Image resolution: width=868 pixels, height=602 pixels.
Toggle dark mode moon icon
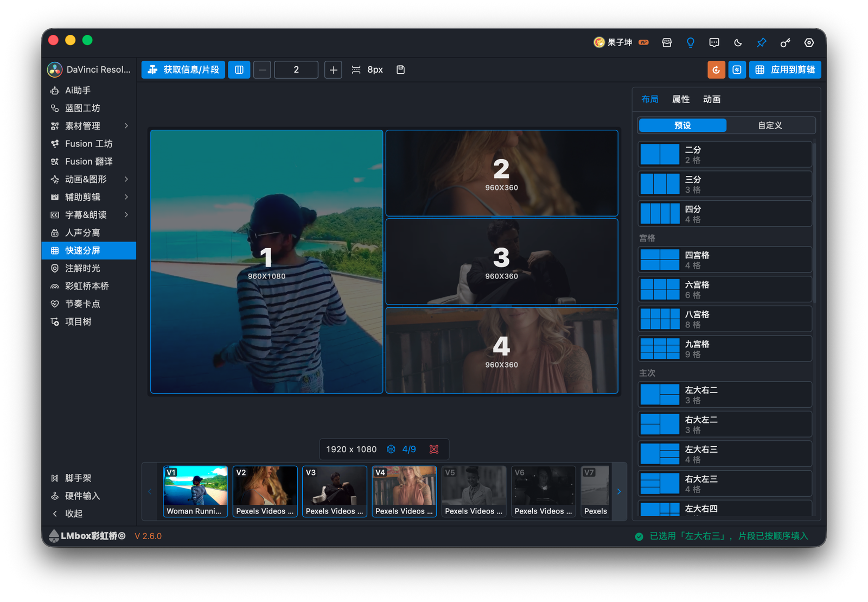[x=738, y=42]
